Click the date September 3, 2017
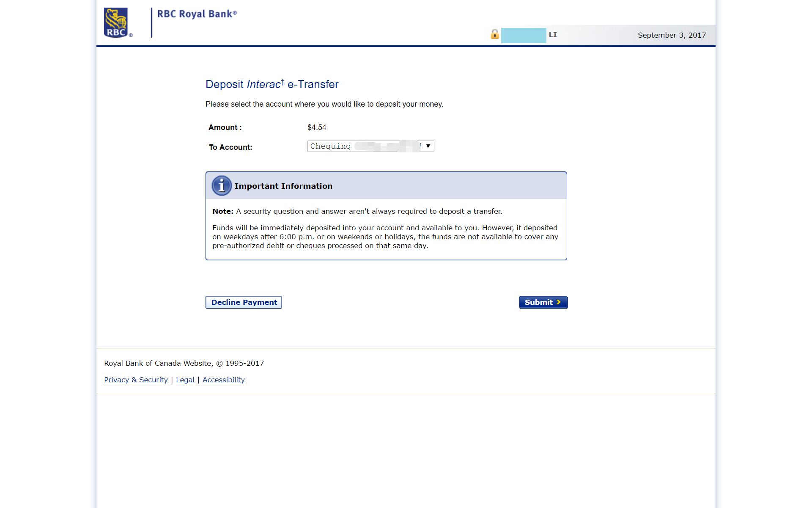812x508 pixels. [672, 35]
